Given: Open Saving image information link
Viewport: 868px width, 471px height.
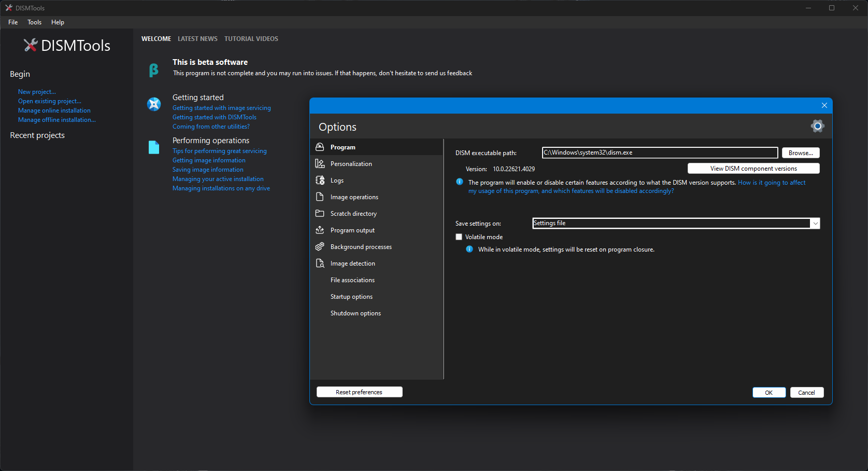Looking at the screenshot, I should (x=208, y=170).
